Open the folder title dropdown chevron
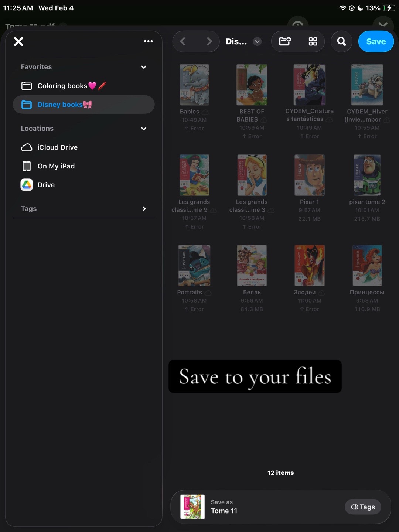 point(258,41)
